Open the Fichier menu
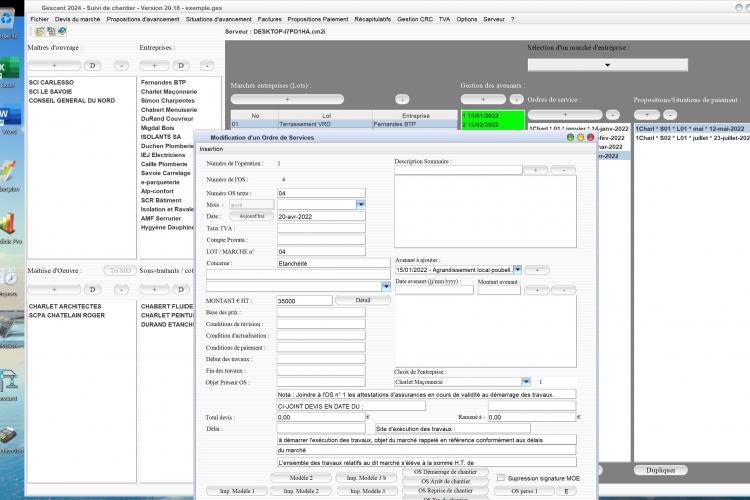750x500 pixels. pos(40,19)
